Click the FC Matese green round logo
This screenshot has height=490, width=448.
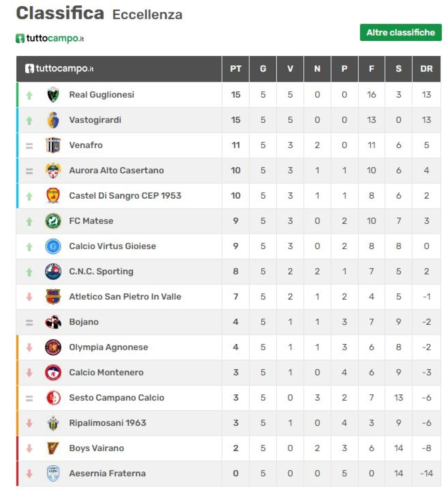pyautogui.click(x=53, y=221)
